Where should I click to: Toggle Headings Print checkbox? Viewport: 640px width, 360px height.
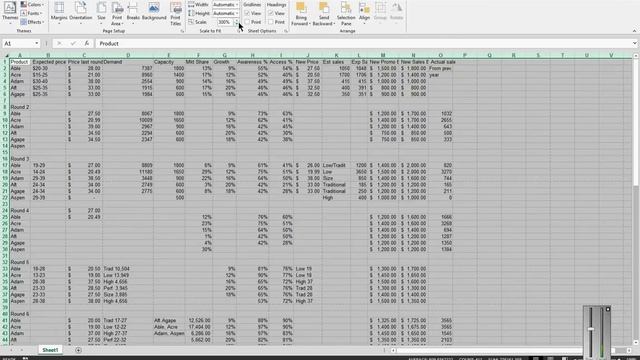tap(271, 22)
